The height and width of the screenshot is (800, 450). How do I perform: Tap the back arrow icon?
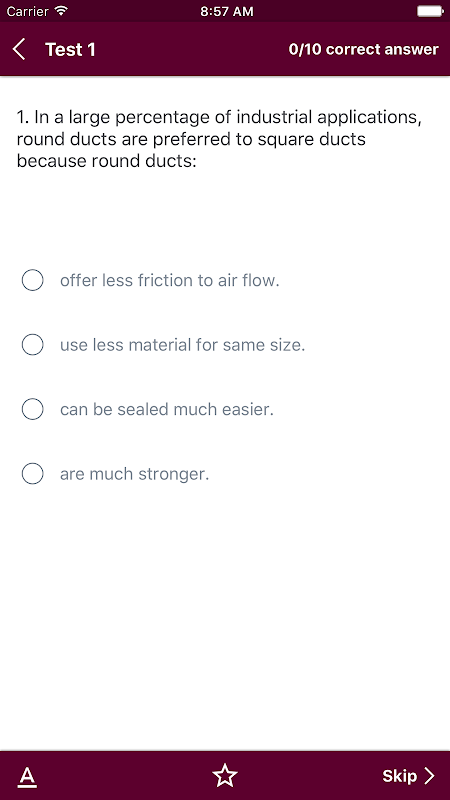click(19, 49)
